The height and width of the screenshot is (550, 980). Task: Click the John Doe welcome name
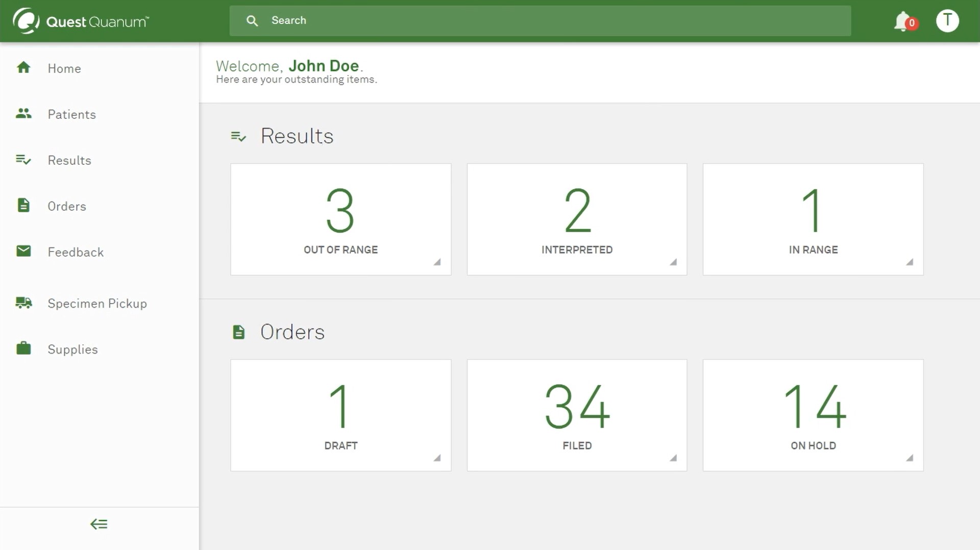point(324,66)
